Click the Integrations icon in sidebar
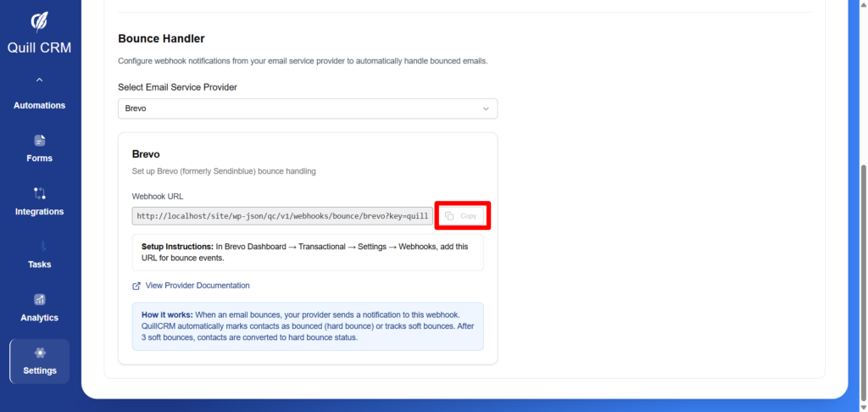868x412 pixels. click(x=39, y=193)
